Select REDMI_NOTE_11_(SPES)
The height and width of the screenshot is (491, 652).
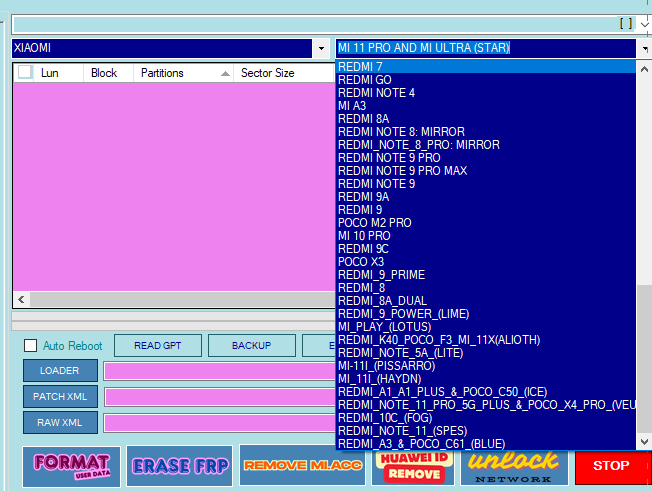(486, 431)
